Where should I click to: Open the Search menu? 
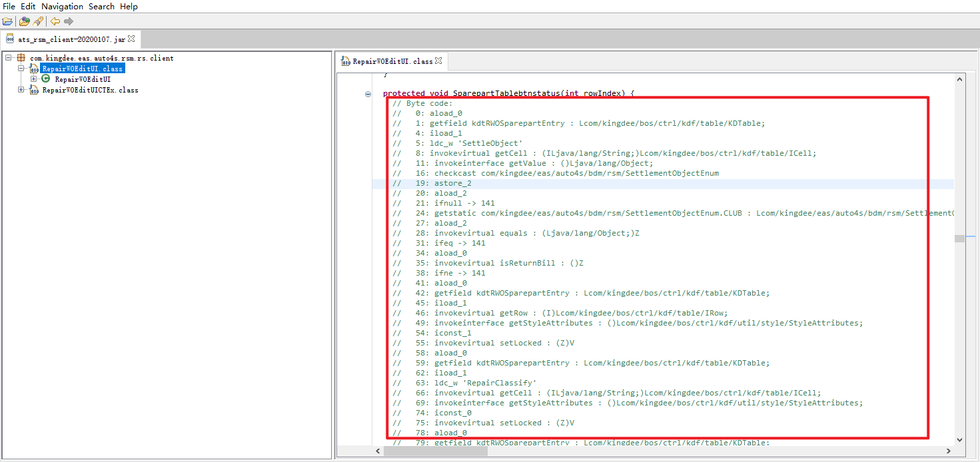pos(101,7)
